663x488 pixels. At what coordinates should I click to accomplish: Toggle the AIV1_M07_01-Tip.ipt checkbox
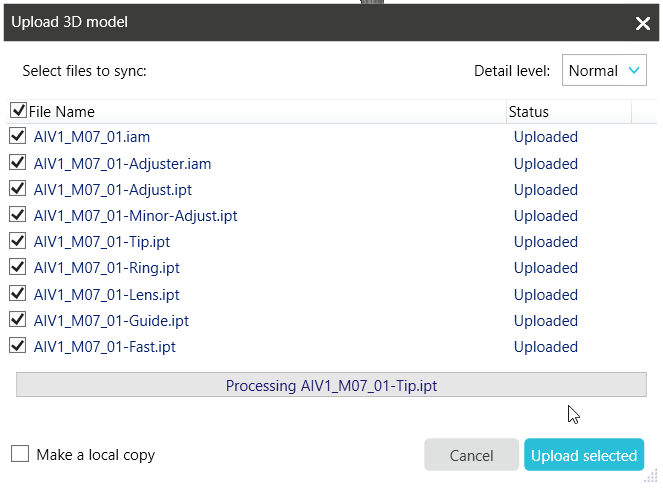(x=18, y=241)
